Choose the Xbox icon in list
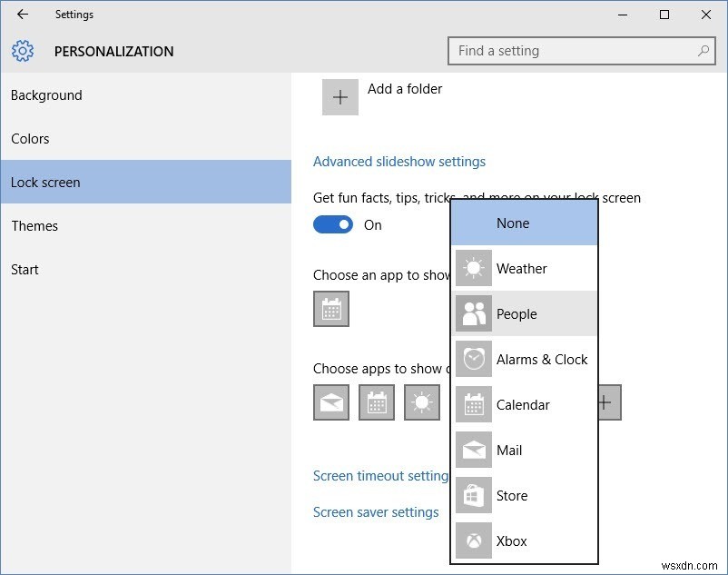 click(473, 541)
